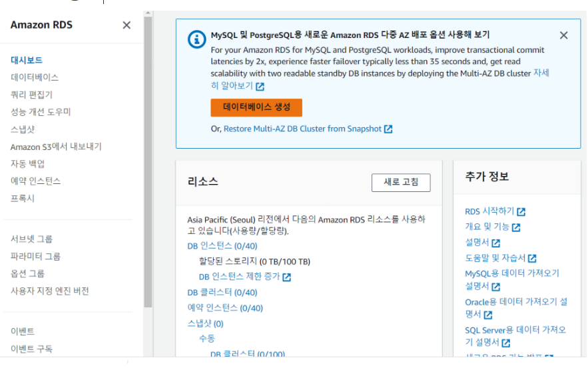Viewport: 588px width, 368px height.
Task: Click external link icon beside 개요 및 기능
Action: [516, 227]
